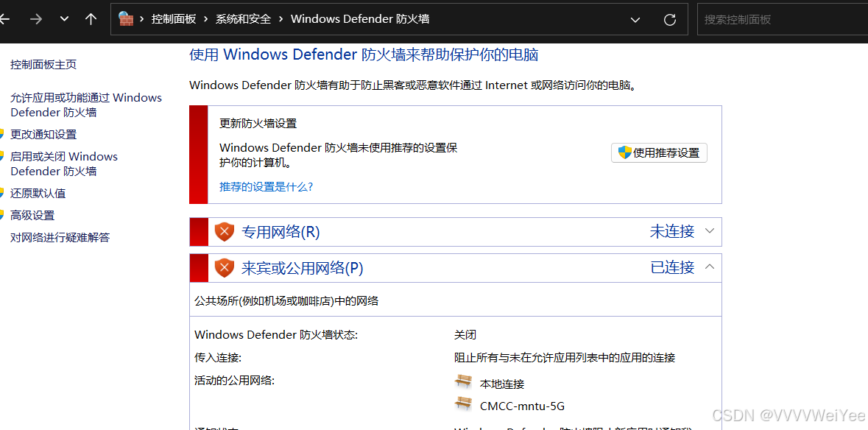
Task: Click 阻止所有与未在允许应用列表中的应用的连接 text
Action: [x=565, y=358]
